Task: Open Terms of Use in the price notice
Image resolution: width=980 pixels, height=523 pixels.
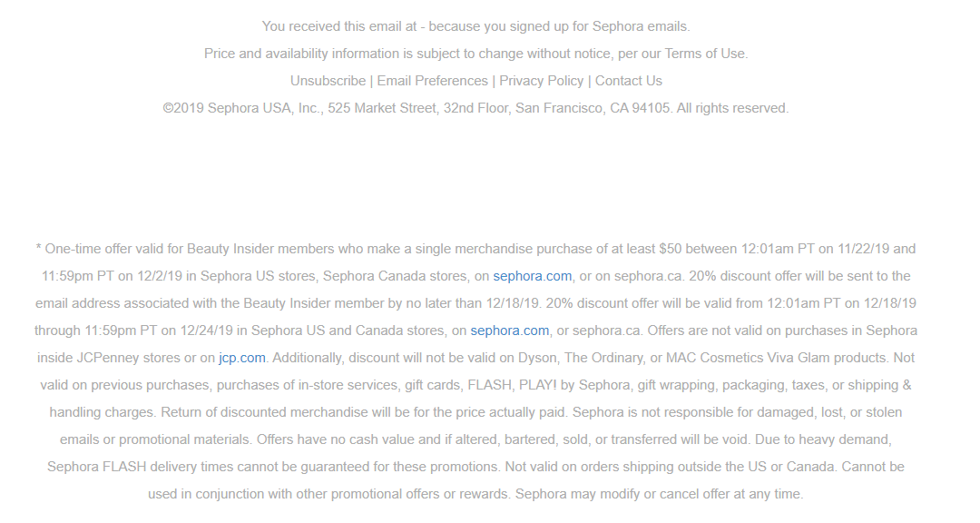Action: pyautogui.click(x=704, y=54)
